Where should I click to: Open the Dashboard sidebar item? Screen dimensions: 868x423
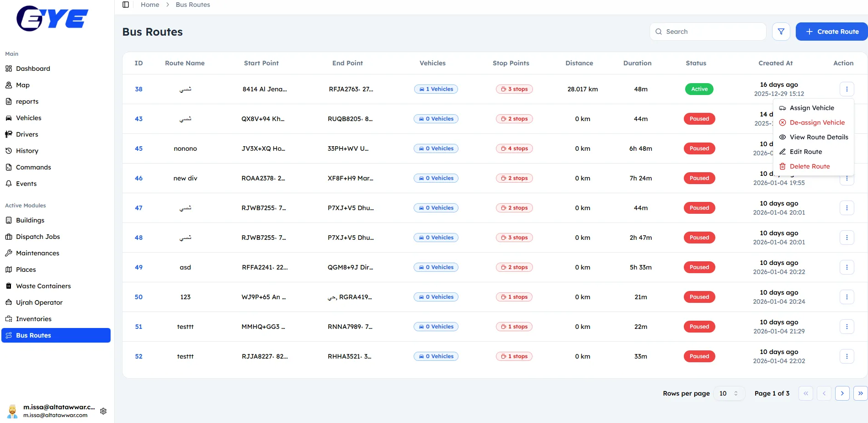click(33, 69)
